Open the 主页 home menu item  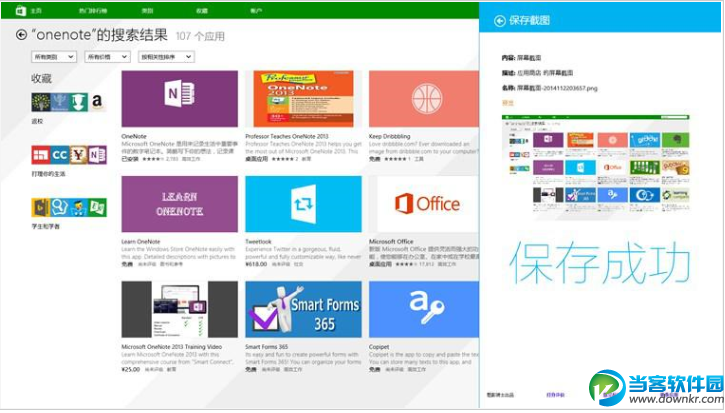click(x=36, y=11)
